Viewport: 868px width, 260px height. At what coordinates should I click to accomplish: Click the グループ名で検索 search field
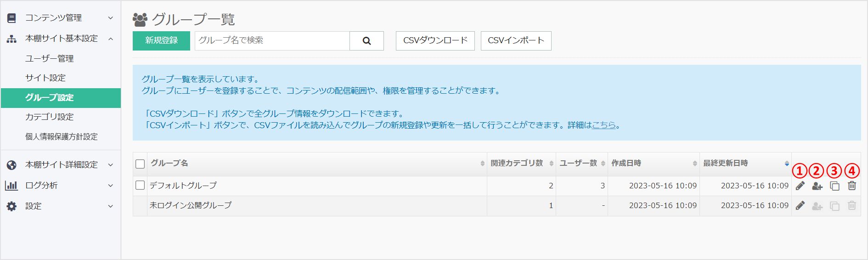click(x=272, y=41)
